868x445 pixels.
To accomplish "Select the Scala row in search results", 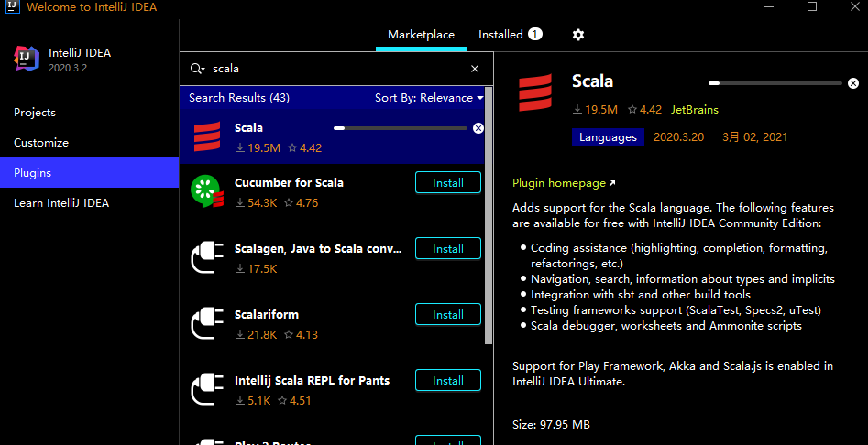I will [332, 136].
